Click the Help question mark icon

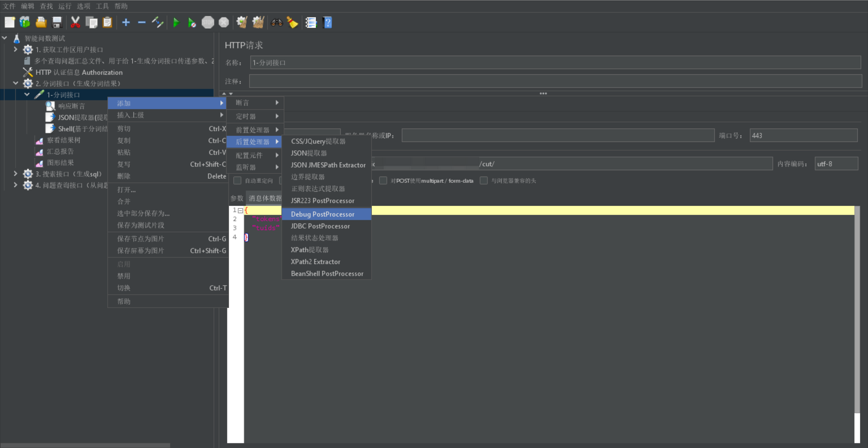pyautogui.click(x=327, y=23)
